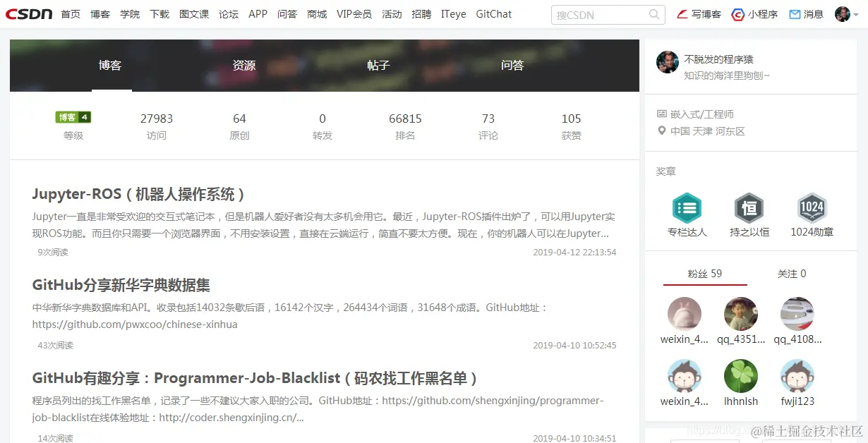Screen dimensions: 868x443
Task: Click the search magnifier icon
Action: [x=654, y=14]
